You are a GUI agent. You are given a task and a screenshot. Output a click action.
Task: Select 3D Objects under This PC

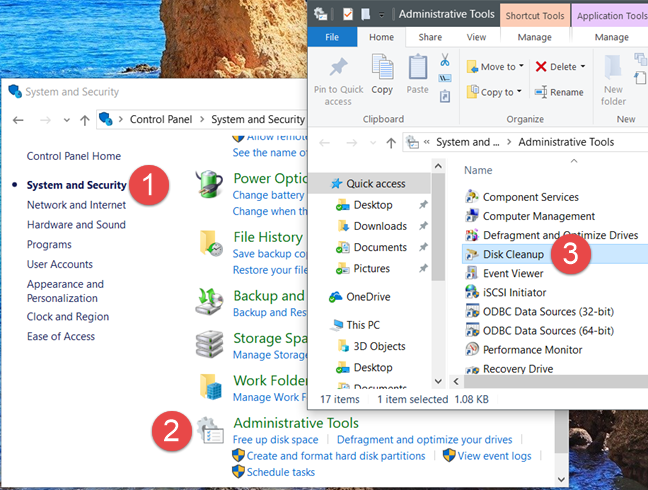tap(372, 346)
